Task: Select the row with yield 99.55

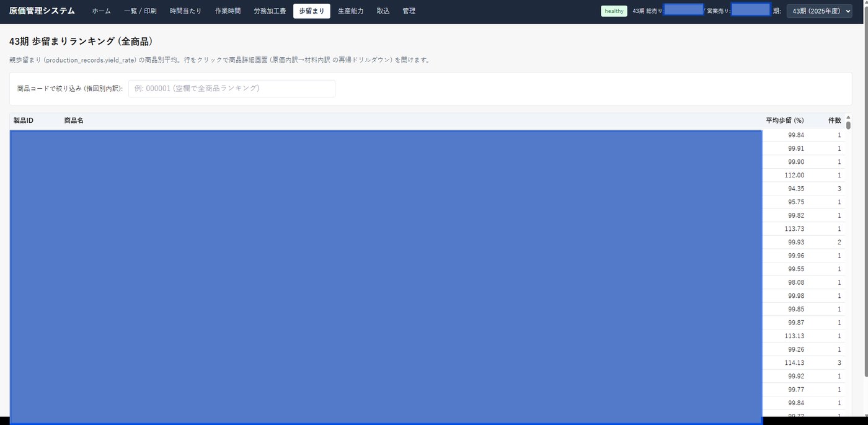Action: click(427, 269)
